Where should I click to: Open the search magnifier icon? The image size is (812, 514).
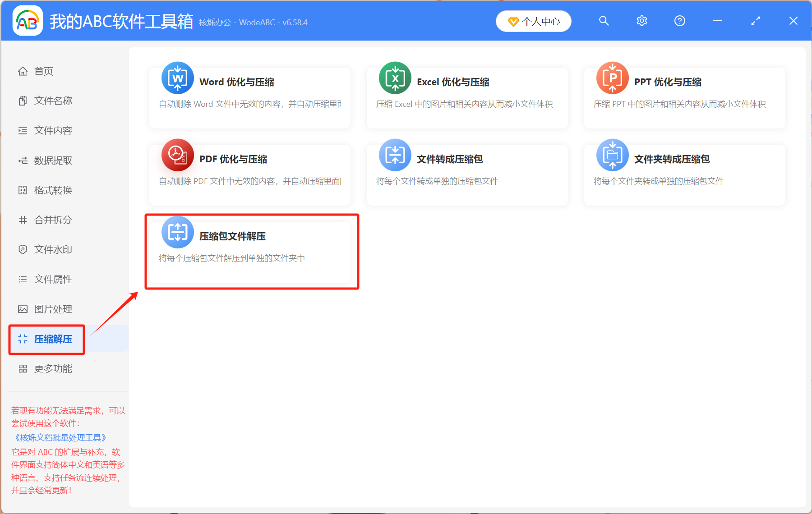click(604, 21)
